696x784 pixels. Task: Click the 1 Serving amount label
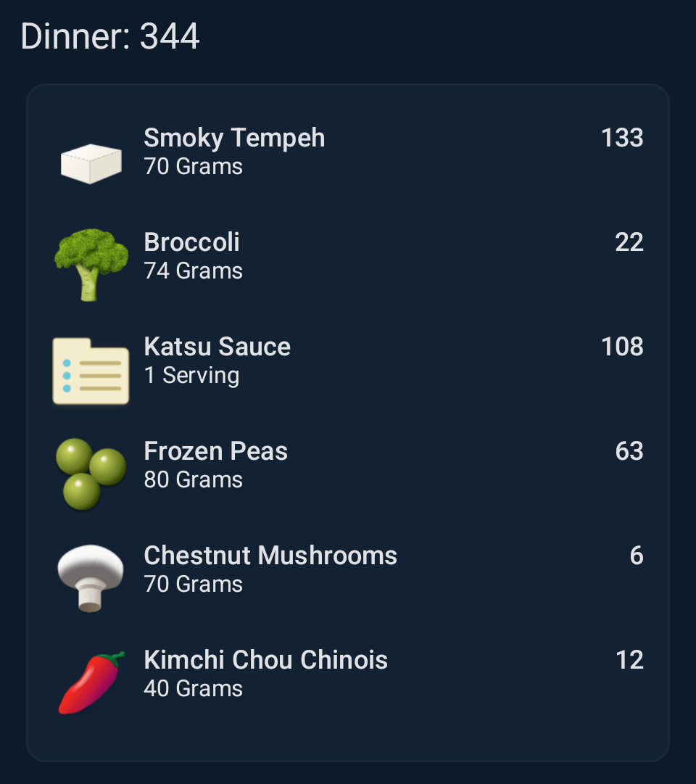tap(191, 376)
